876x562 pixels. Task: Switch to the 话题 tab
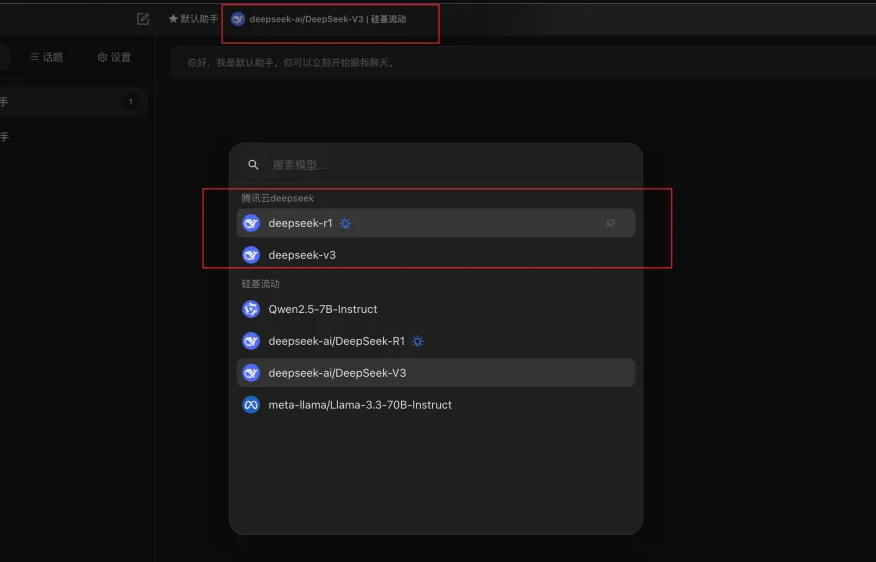[x=46, y=57]
